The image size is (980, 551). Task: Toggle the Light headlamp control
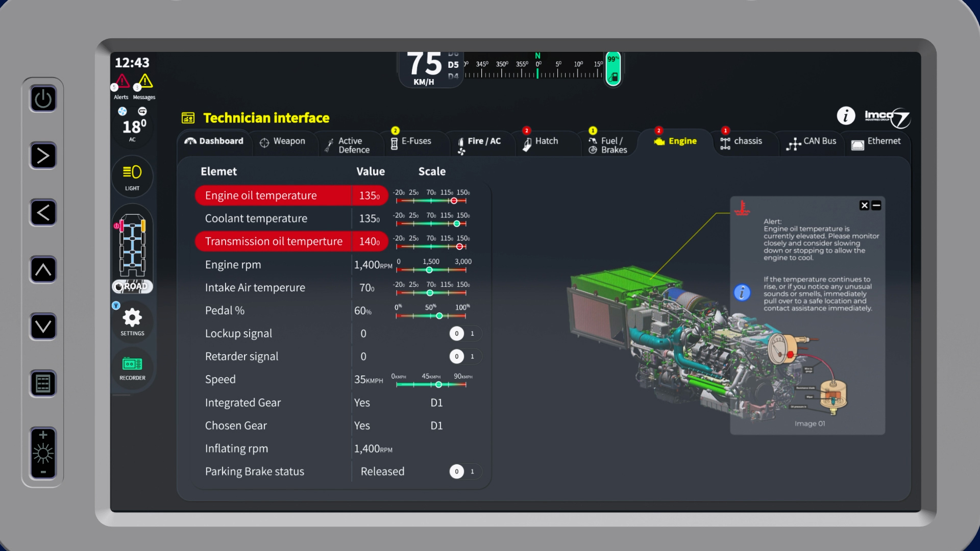(x=132, y=177)
